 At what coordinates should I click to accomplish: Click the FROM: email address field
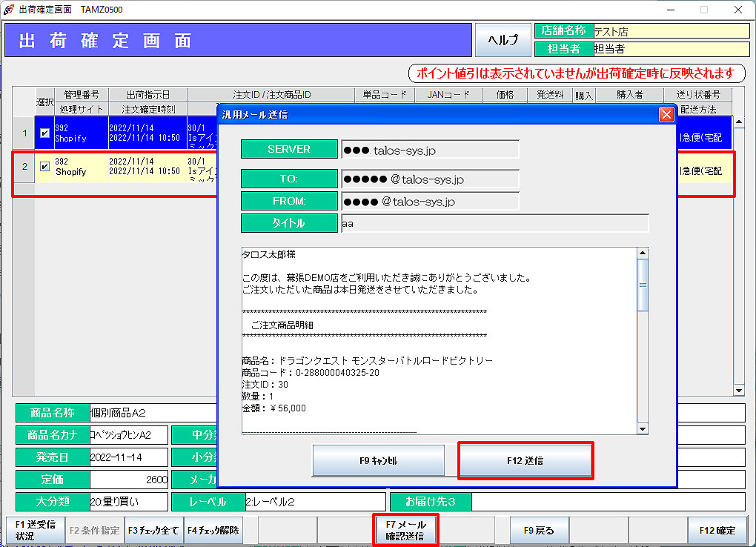click(430, 201)
